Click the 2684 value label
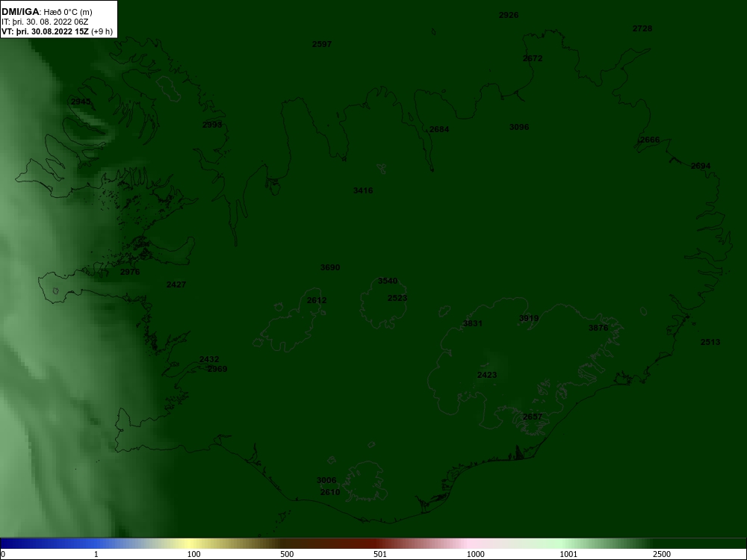747x560 pixels. point(438,129)
